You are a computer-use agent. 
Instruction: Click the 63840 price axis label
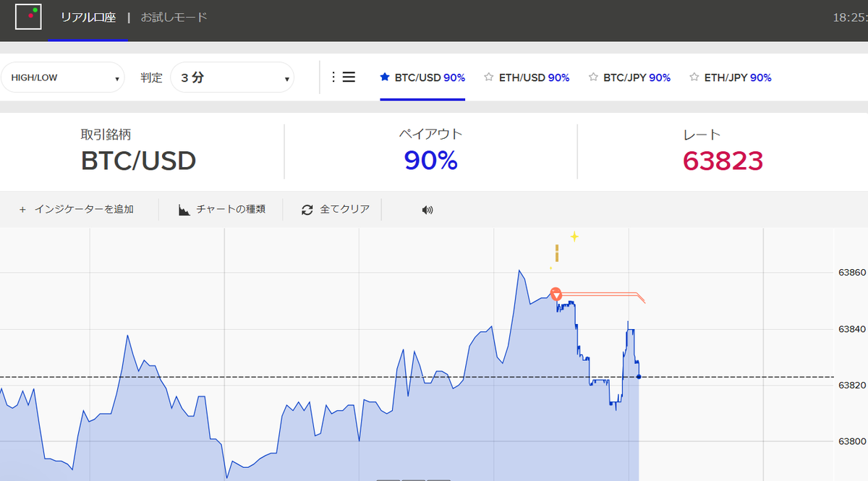click(851, 329)
